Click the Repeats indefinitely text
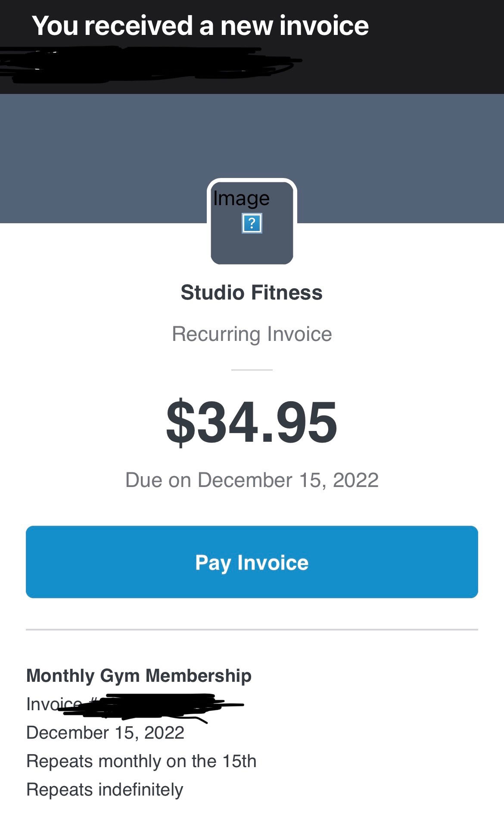Image resolution: width=504 pixels, height=821 pixels. 105,790
